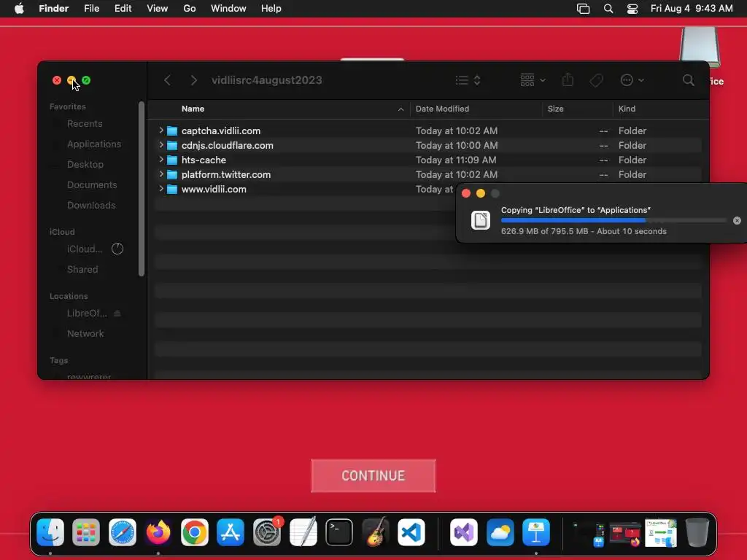Screen dimensions: 747x560
Task: Open Downloads in the sidebar
Action: [91, 205]
